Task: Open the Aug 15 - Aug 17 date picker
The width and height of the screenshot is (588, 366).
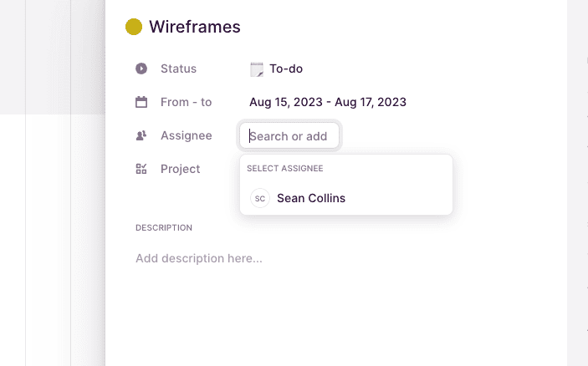Action: click(328, 102)
